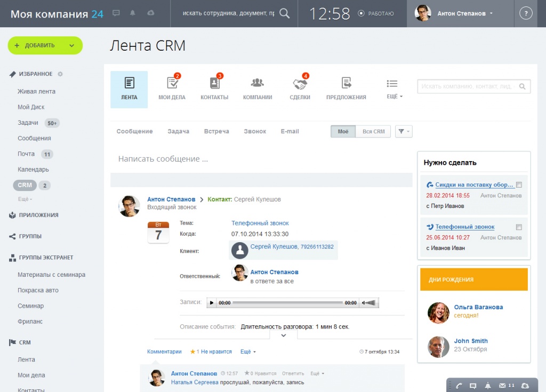Click the Добавить green button
Image resolution: width=546 pixels, height=392 pixels.
45,45
